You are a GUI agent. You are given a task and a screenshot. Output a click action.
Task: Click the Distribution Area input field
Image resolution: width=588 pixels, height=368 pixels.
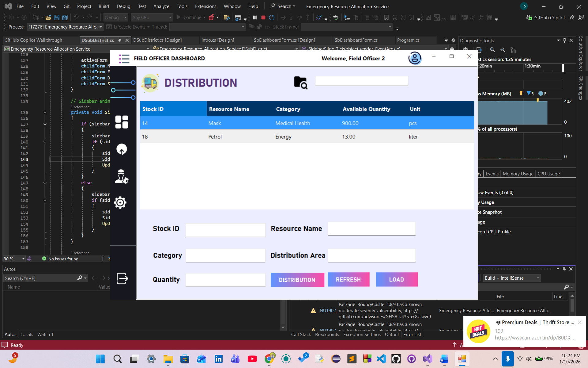pyautogui.click(x=371, y=255)
